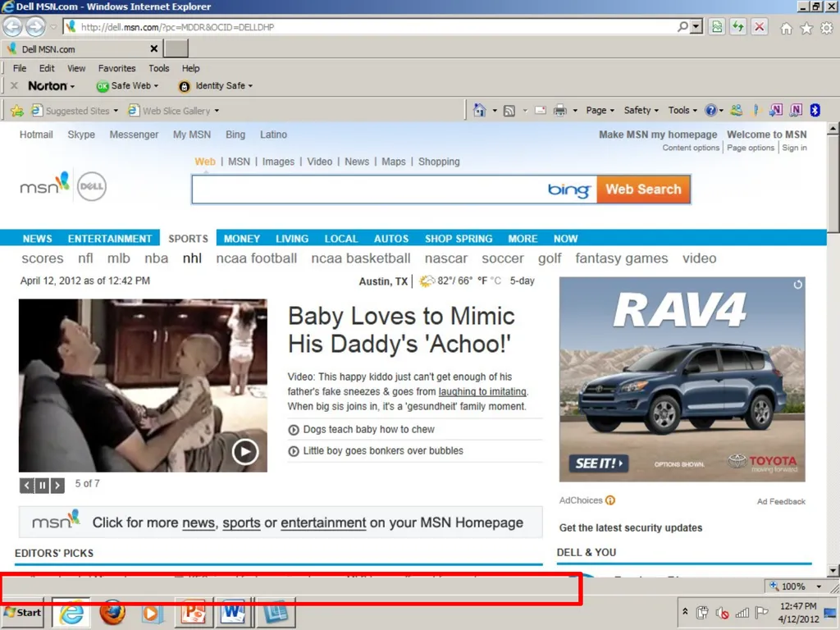Open Web Slice Gallery dropdown
This screenshot has width=840, height=630.
point(217,111)
